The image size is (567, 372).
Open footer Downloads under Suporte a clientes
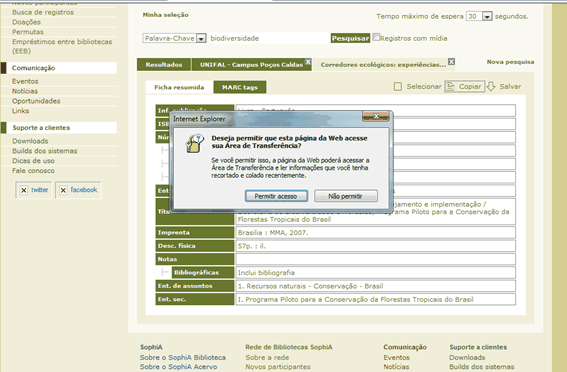click(467, 358)
